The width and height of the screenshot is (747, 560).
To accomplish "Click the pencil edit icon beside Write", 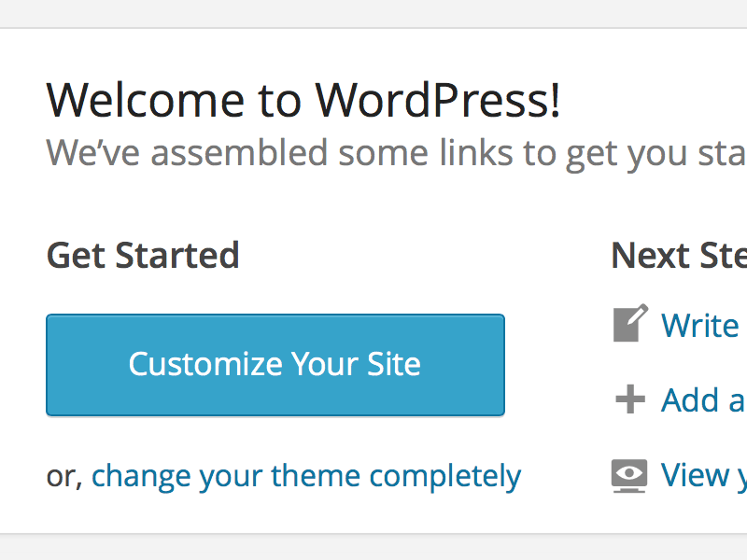I will (630, 324).
